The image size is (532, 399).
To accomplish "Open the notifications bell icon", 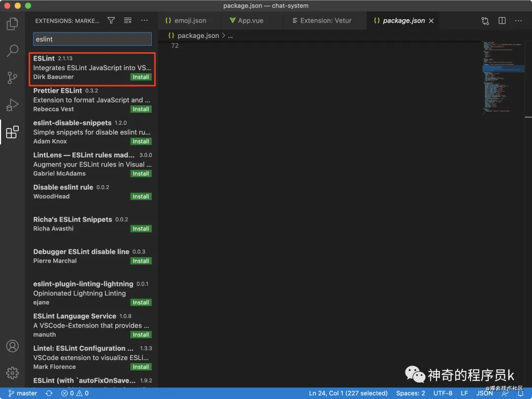I will click(x=521, y=394).
